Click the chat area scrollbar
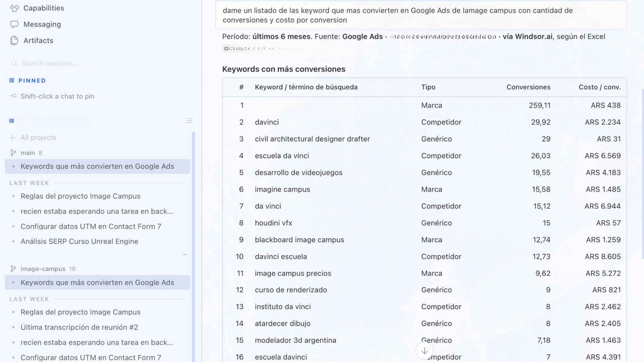 643,174
